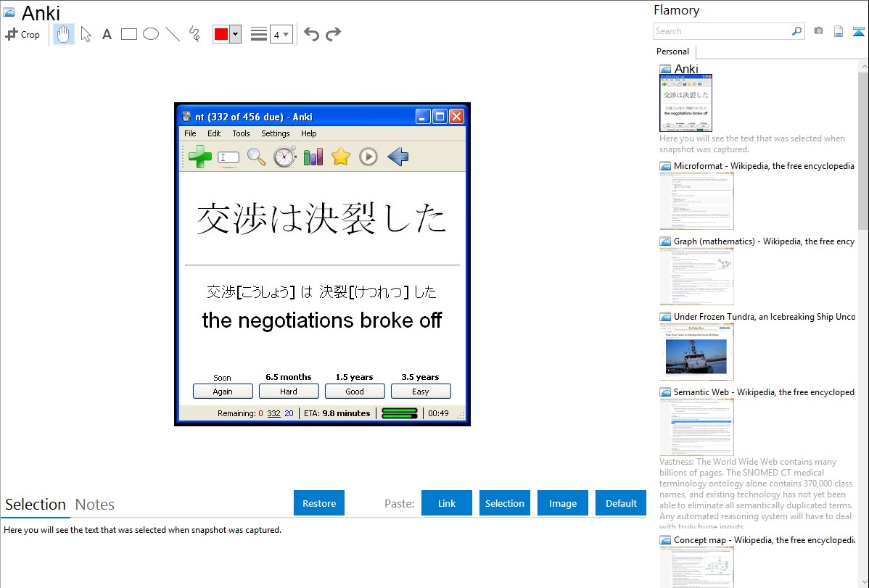Click Anki's blue back arrow icon

[398, 157]
